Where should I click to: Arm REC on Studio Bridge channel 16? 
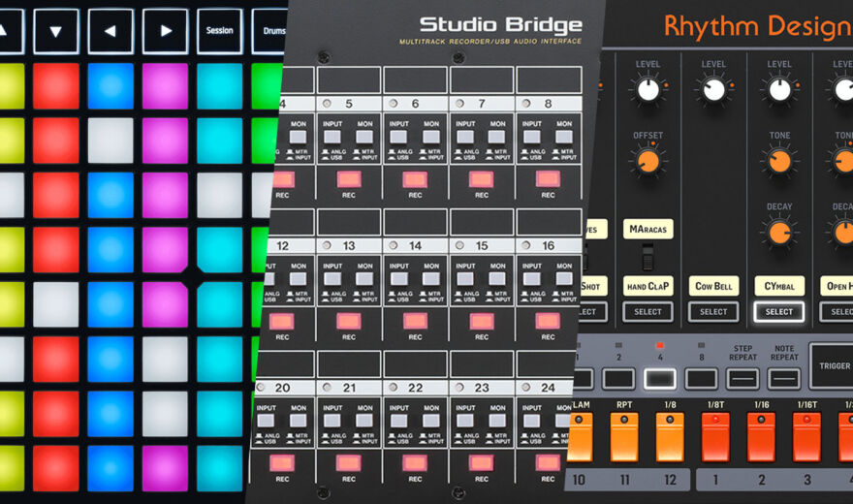[548, 322]
